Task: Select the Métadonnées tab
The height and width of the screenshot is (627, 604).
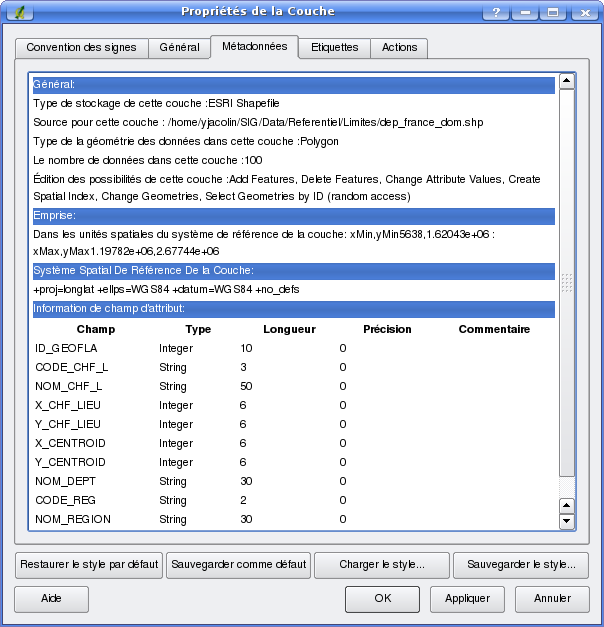Action: point(254,46)
